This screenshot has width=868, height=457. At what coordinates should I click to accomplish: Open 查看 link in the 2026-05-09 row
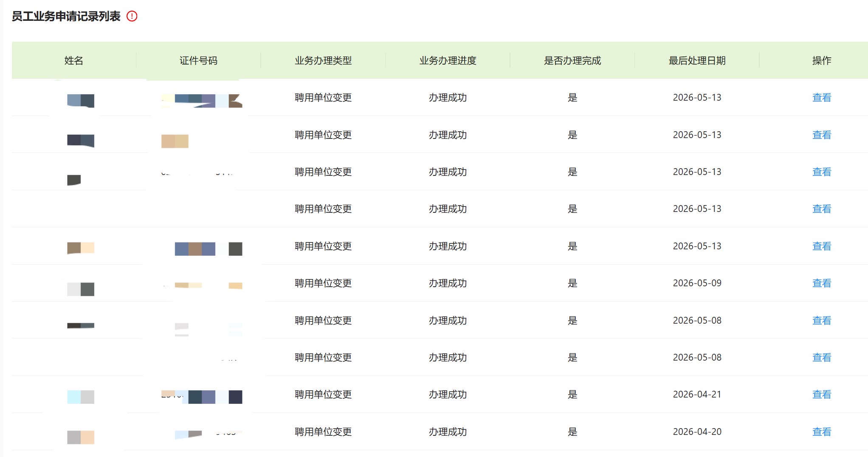(x=821, y=283)
